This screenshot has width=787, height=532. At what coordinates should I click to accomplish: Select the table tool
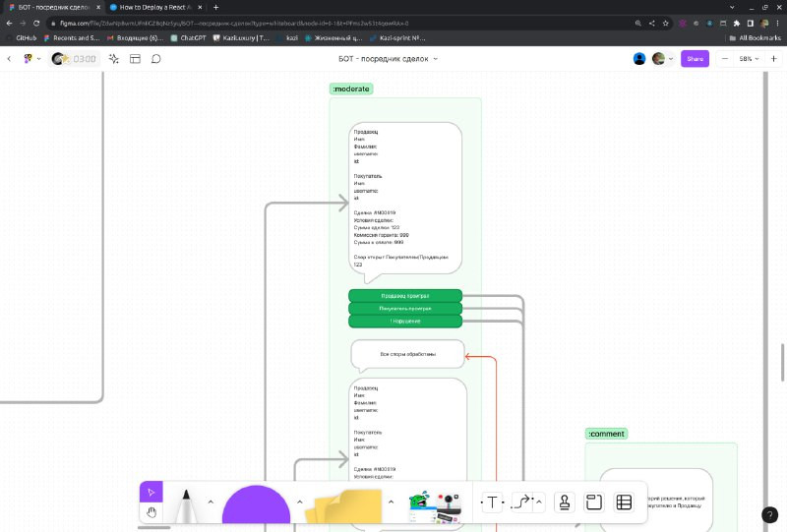pyautogui.click(x=624, y=502)
